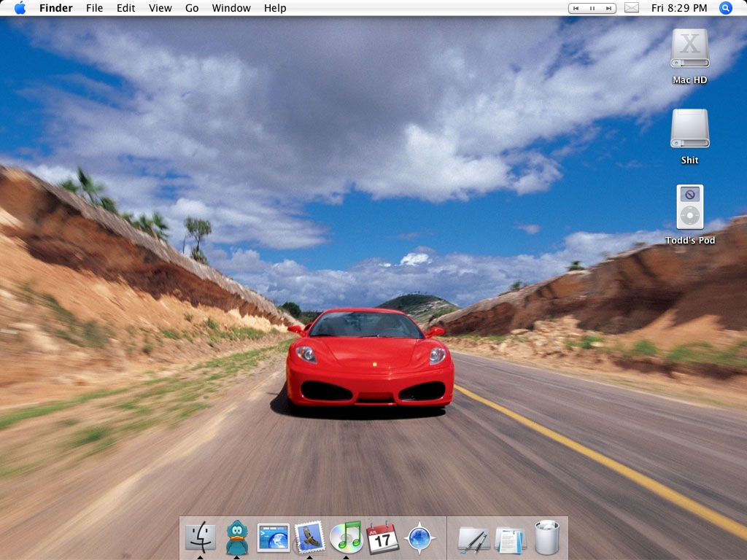Screen dimensions: 747x560
Task: Select Todd's Pod iPod on desktop
Action: pos(689,207)
